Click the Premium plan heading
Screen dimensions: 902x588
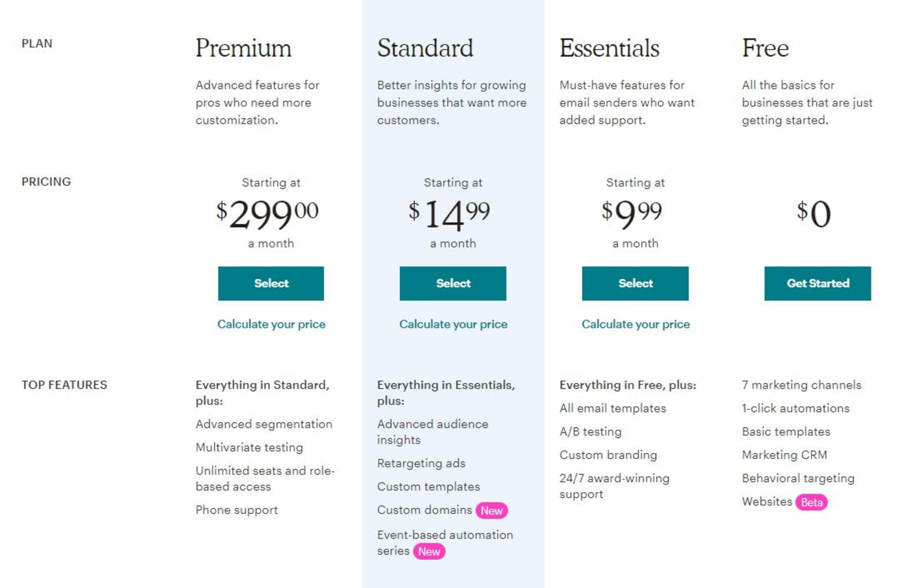pyautogui.click(x=244, y=48)
